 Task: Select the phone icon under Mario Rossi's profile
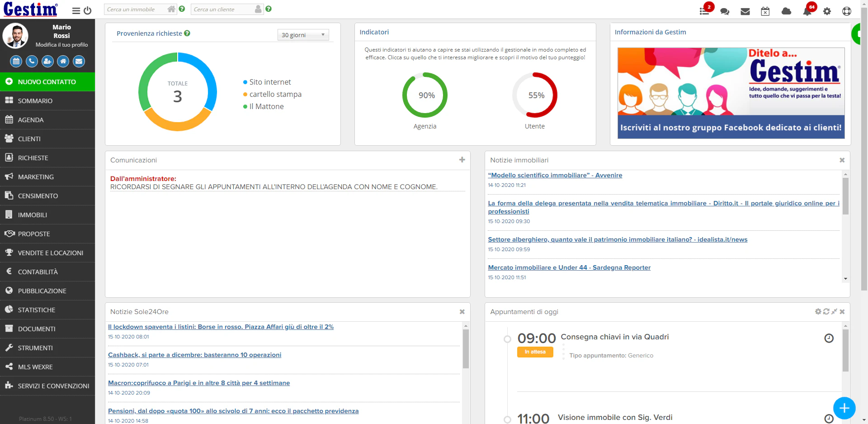point(31,62)
